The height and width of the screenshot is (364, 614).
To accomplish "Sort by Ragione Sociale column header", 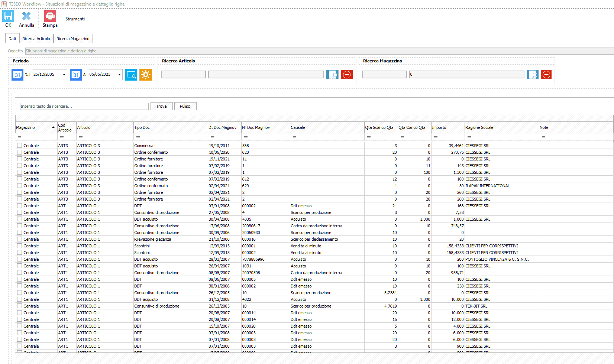I will [x=502, y=127].
